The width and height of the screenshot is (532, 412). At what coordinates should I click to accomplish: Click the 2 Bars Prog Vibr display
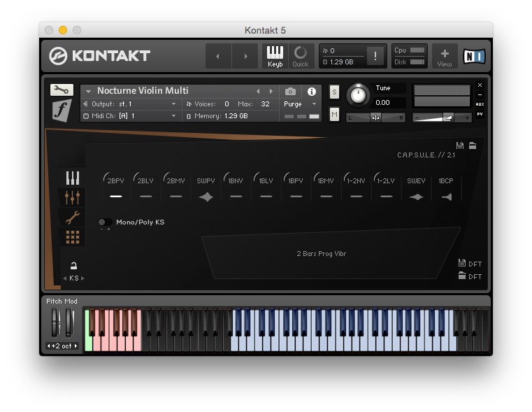331,253
